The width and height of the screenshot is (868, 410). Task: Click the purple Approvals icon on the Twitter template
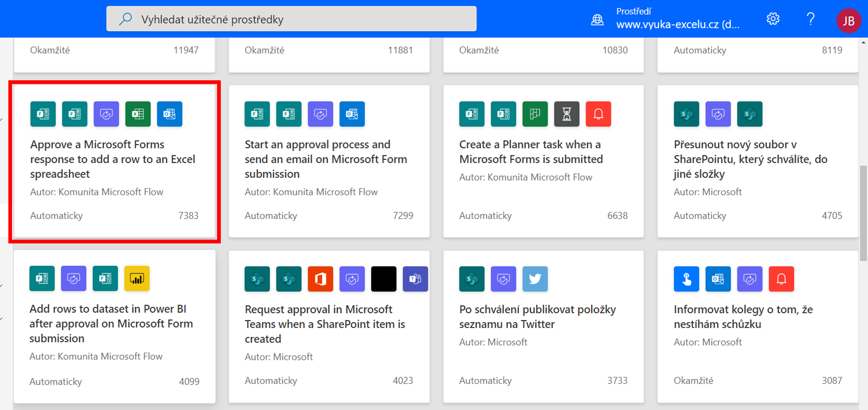504,279
